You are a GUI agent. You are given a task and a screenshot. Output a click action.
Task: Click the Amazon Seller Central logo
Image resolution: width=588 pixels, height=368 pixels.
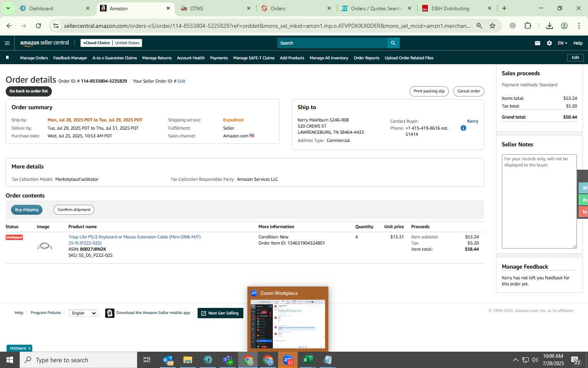[45, 43]
